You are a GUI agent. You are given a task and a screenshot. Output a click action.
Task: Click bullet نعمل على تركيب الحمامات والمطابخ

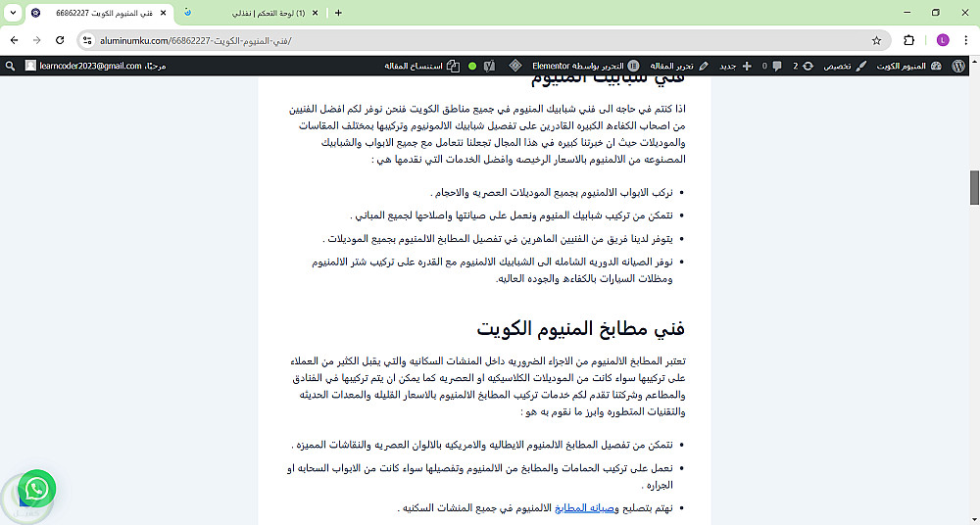click(479, 476)
